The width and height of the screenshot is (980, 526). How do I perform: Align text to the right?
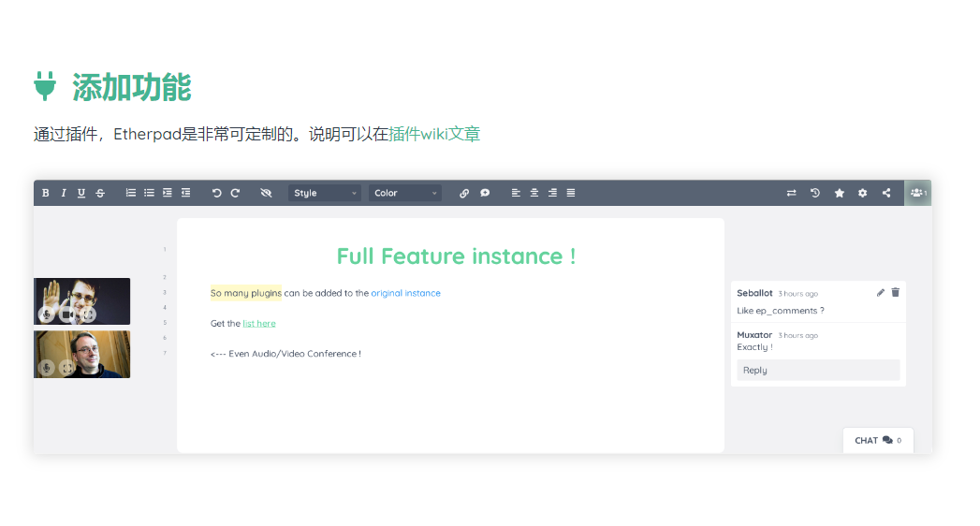(x=552, y=193)
